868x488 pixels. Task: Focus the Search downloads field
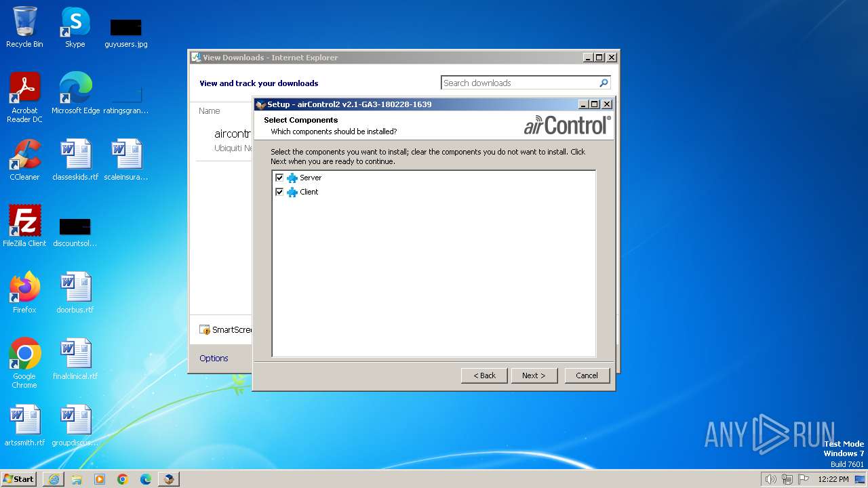tap(519, 83)
